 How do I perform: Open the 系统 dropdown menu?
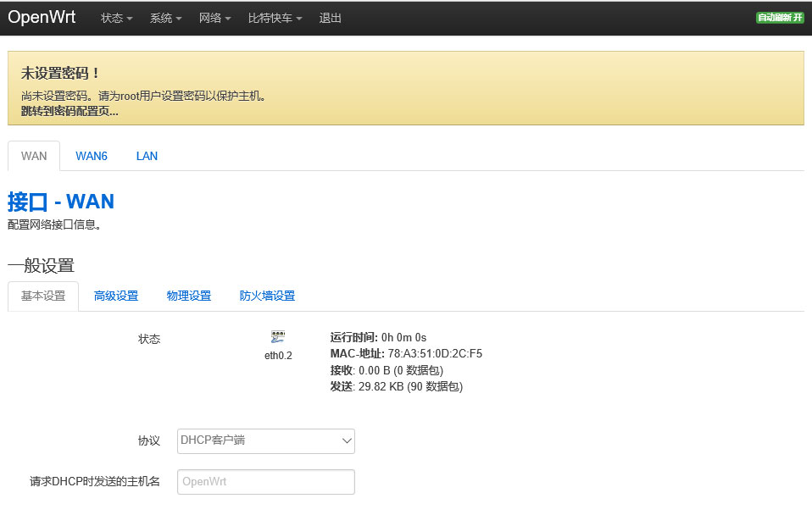166,18
